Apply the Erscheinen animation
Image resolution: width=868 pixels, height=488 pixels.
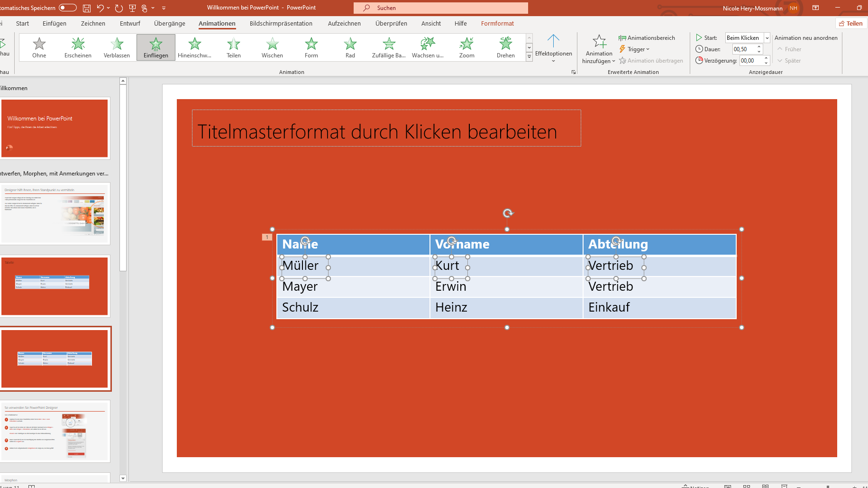point(78,47)
